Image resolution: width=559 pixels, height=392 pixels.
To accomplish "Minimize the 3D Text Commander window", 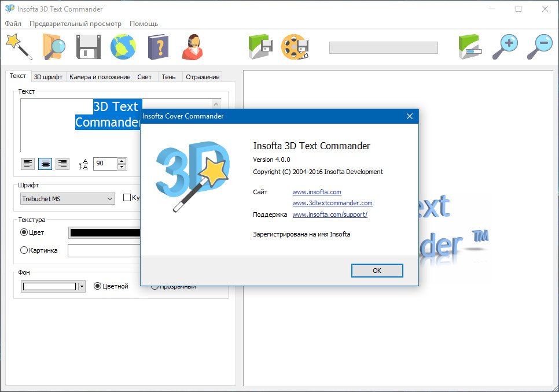I will click(x=492, y=9).
